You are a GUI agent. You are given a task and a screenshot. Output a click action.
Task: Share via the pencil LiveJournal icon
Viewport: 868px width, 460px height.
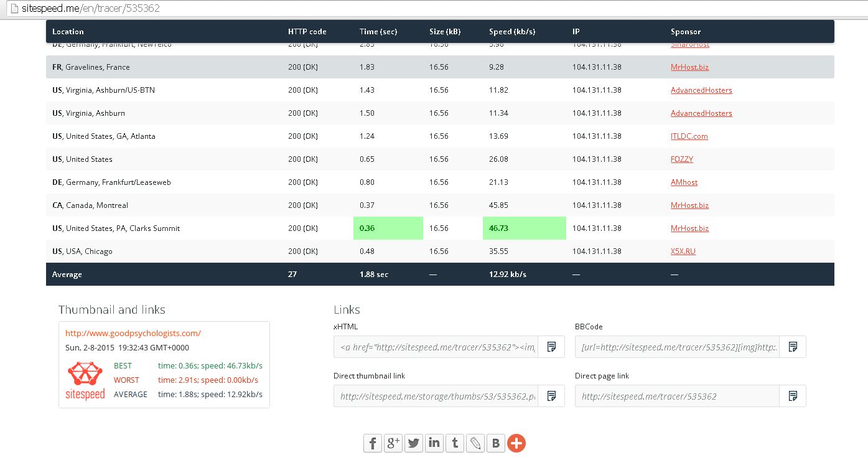click(475, 443)
